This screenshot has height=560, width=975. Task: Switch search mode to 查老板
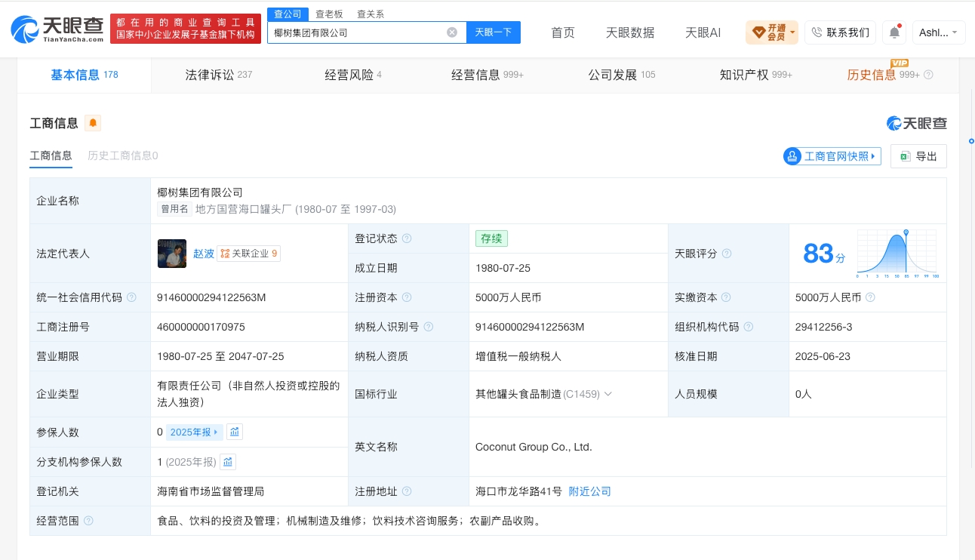[329, 14]
